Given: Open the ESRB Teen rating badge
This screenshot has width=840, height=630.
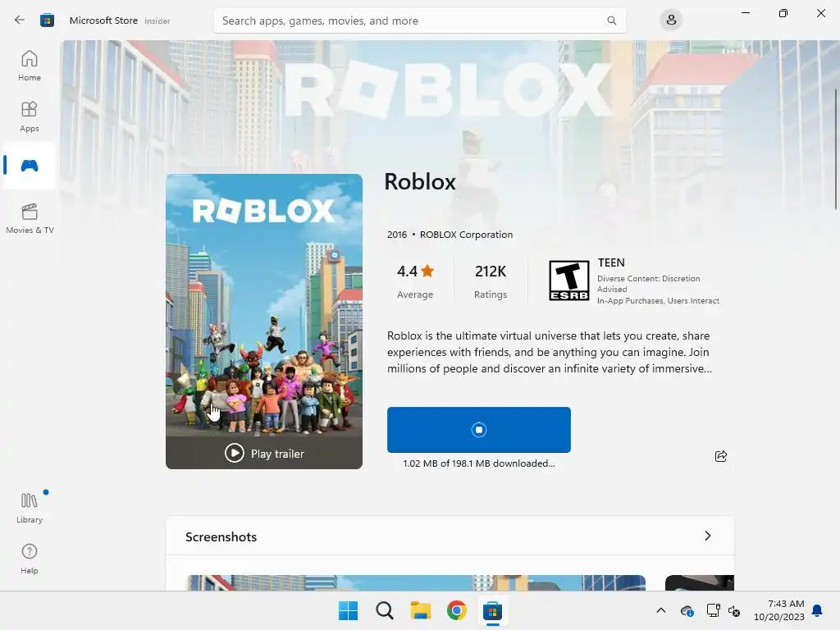Looking at the screenshot, I should [569, 281].
